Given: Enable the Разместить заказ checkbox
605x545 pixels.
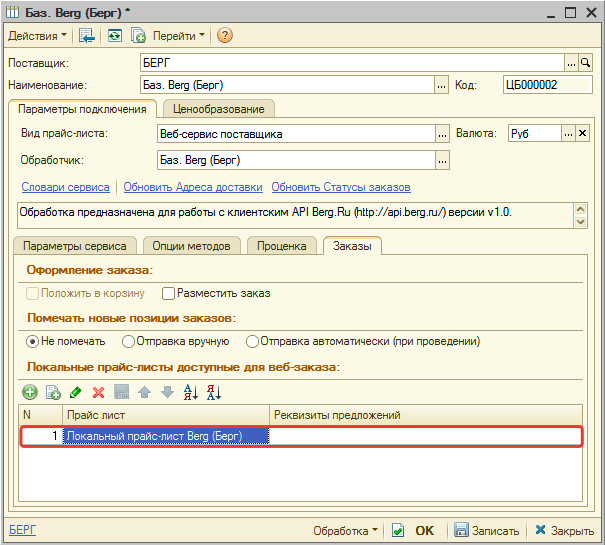Looking at the screenshot, I should (168, 293).
